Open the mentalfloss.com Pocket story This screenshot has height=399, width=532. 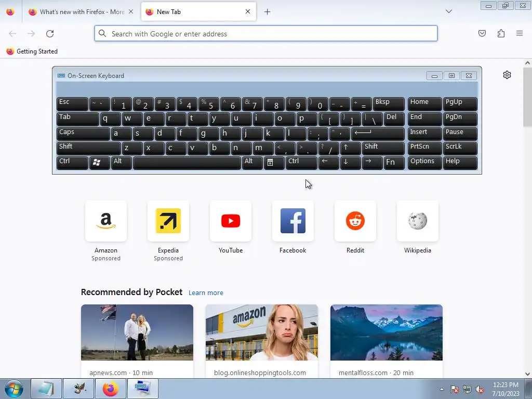tap(387, 341)
